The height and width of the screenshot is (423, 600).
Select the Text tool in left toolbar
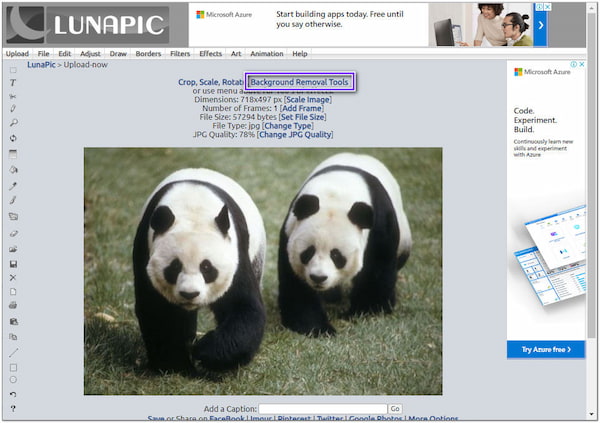pos(13,82)
